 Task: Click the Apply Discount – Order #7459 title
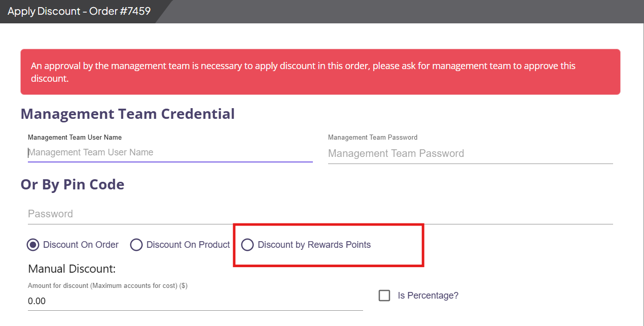[79, 11]
